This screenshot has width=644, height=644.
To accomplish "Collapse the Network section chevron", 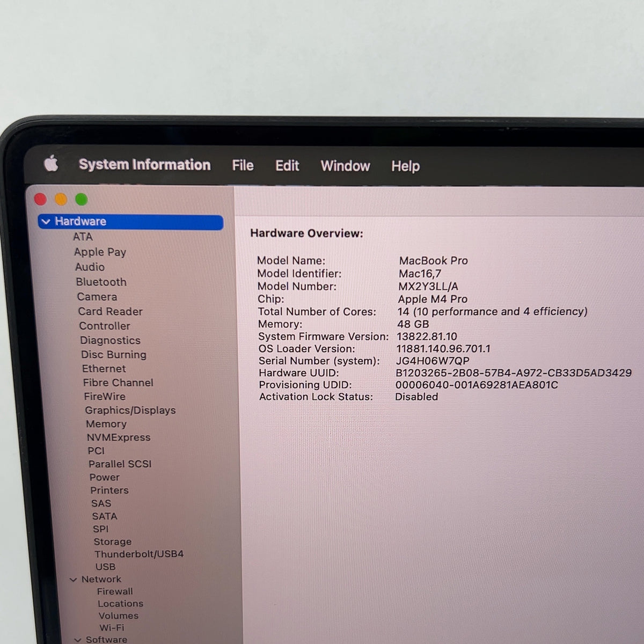I will [x=74, y=580].
